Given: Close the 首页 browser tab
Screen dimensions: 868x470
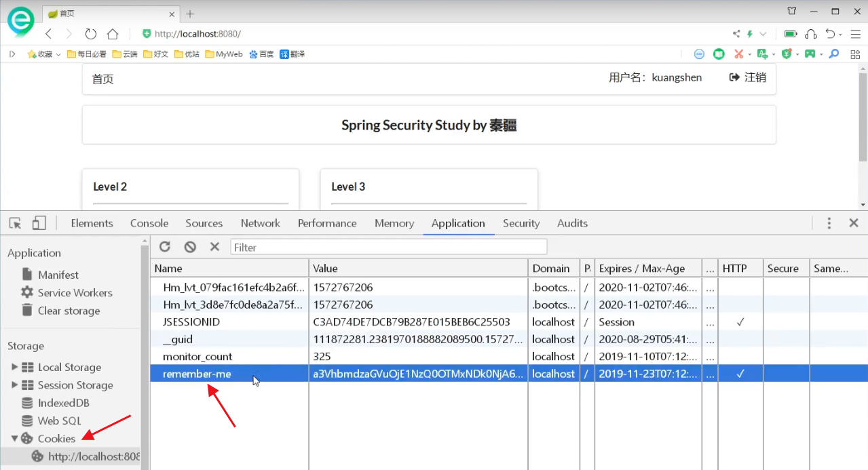Looking at the screenshot, I should [x=172, y=14].
